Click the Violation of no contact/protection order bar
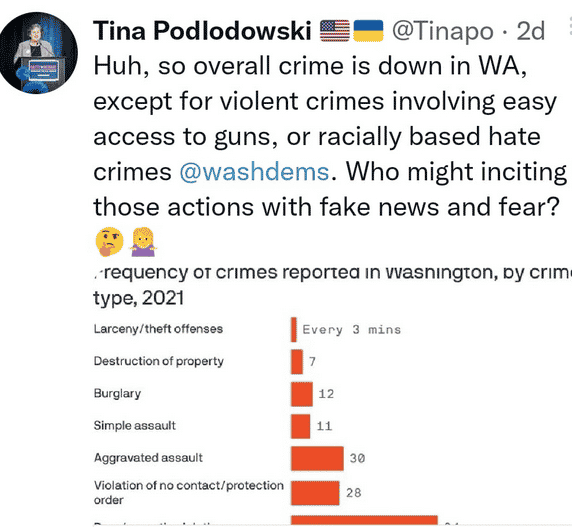This screenshot has height=527, width=572. tap(315, 493)
